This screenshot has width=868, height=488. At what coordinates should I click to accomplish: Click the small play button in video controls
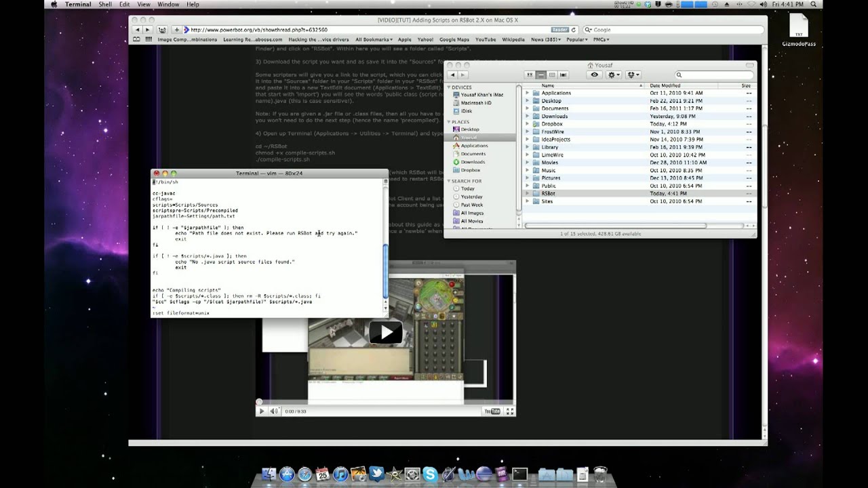pos(262,411)
